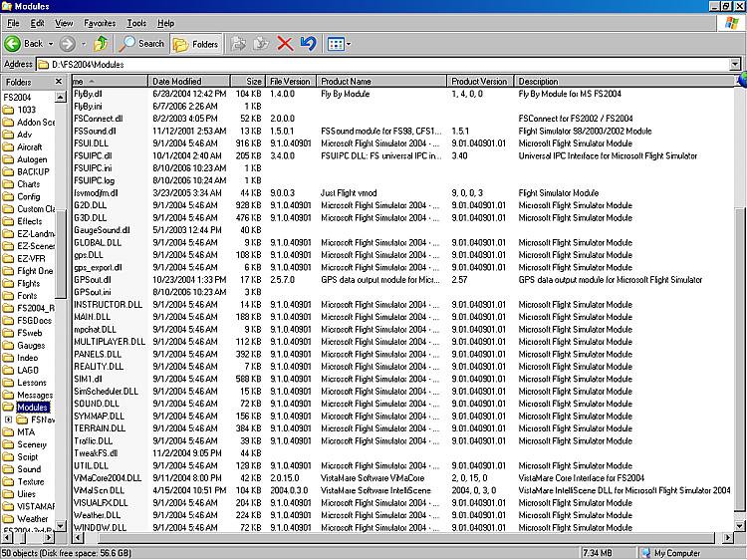Select the Aircraft folder in tree

pos(29,146)
